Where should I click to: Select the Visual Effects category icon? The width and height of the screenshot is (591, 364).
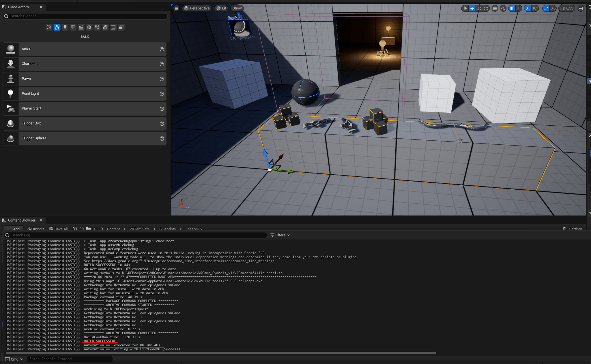[97, 27]
